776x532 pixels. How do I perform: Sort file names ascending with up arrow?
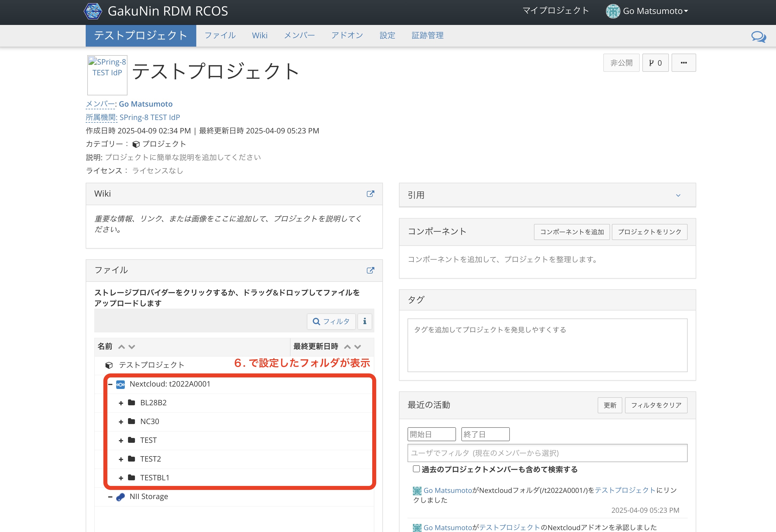tap(122, 347)
